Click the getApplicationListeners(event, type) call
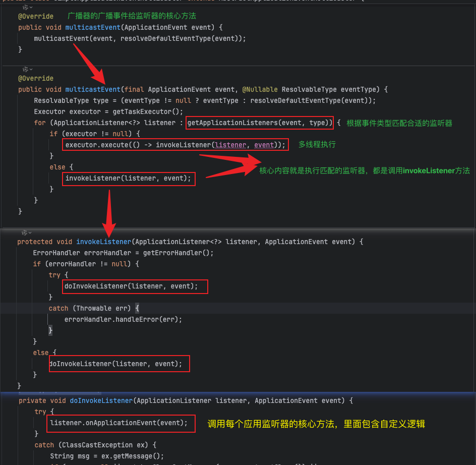476x465 pixels. pos(260,123)
